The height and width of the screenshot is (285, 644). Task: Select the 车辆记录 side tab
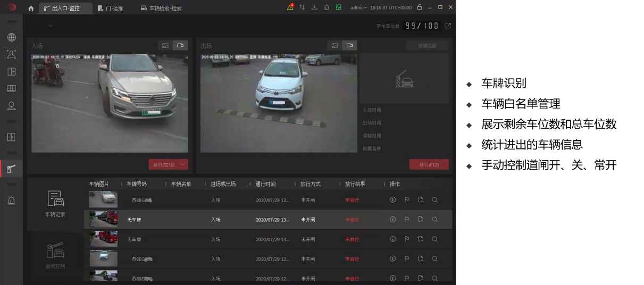55,205
